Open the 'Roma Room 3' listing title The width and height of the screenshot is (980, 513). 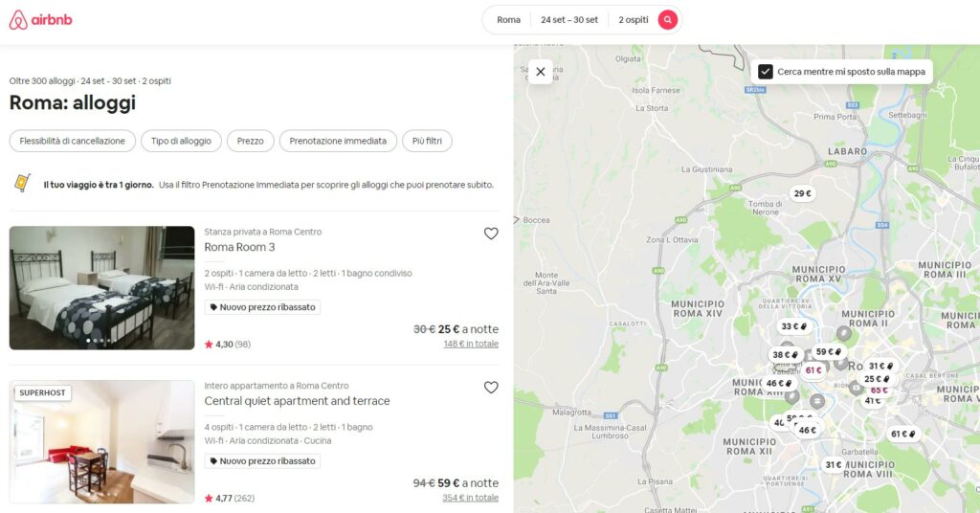coord(239,247)
